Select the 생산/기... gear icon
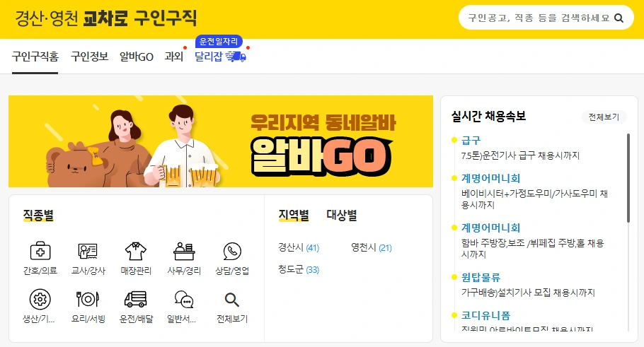The width and height of the screenshot is (644, 347). [40, 299]
